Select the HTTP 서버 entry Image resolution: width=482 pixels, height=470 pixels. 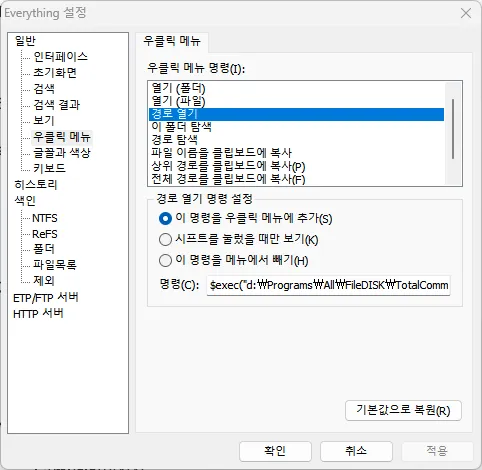pos(38,314)
